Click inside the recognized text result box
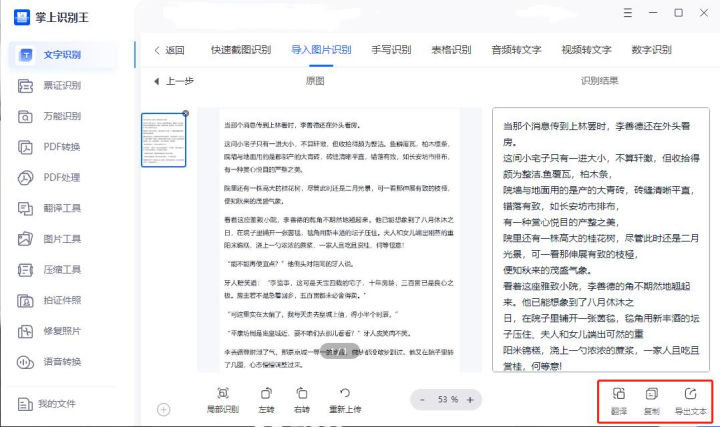720x427 pixels. coord(601,240)
